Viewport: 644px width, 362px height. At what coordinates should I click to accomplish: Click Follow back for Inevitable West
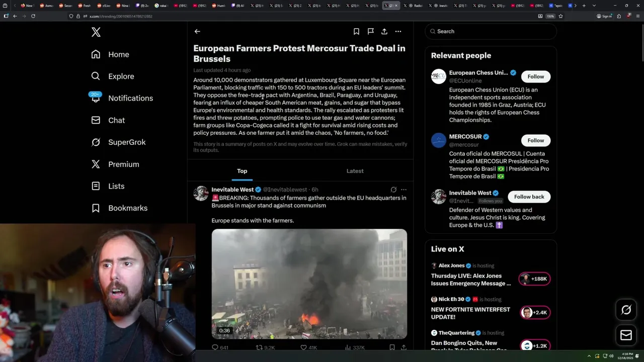pyautogui.click(x=529, y=197)
